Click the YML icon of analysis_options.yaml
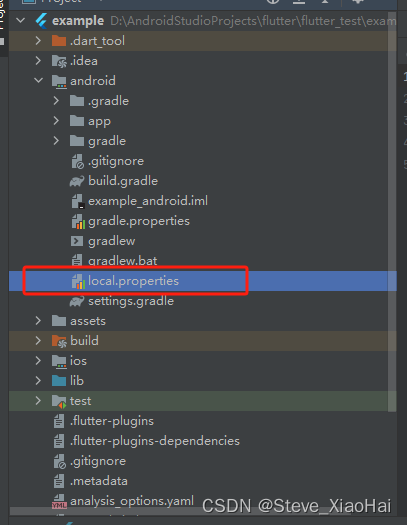Viewport: 407px width, 525px height. click(x=59, y=502)
